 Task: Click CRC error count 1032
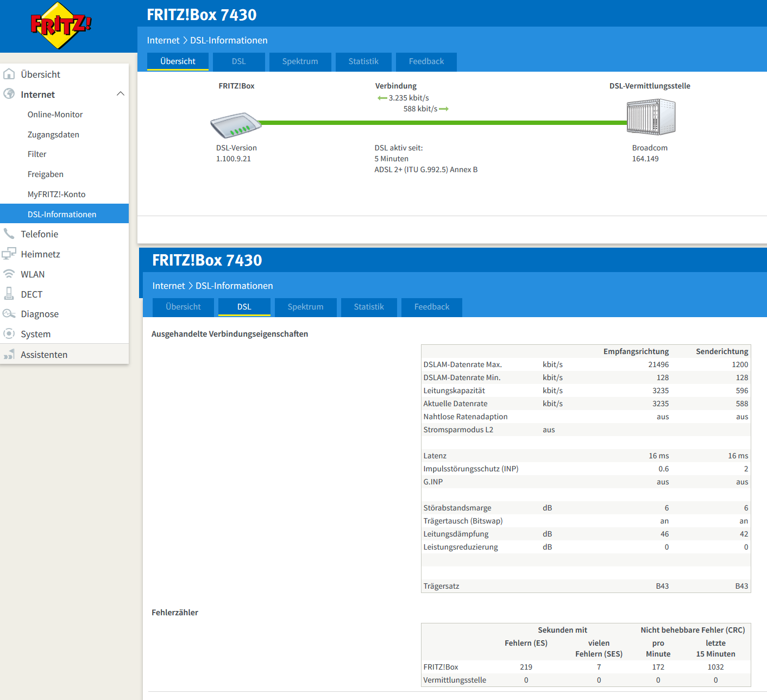(715, 667)
